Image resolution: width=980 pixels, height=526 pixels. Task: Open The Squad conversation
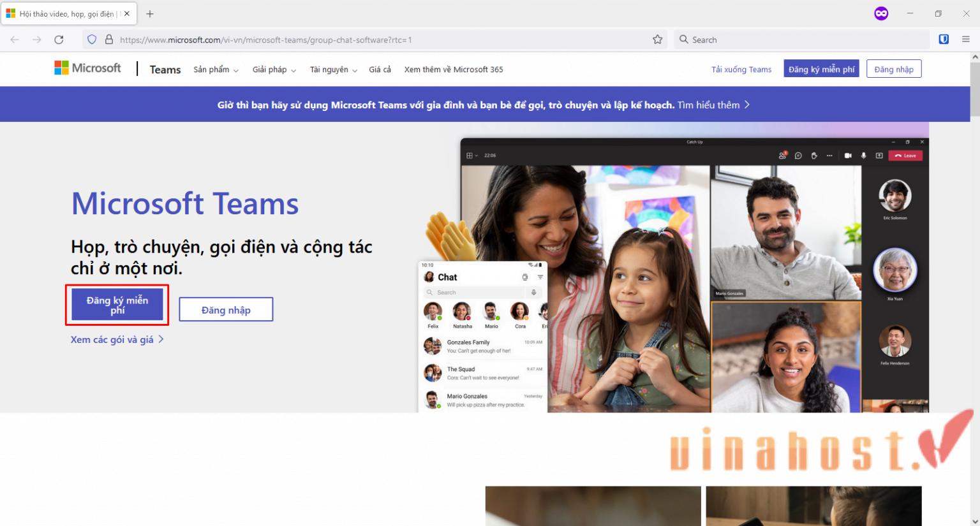coord(483,373)
